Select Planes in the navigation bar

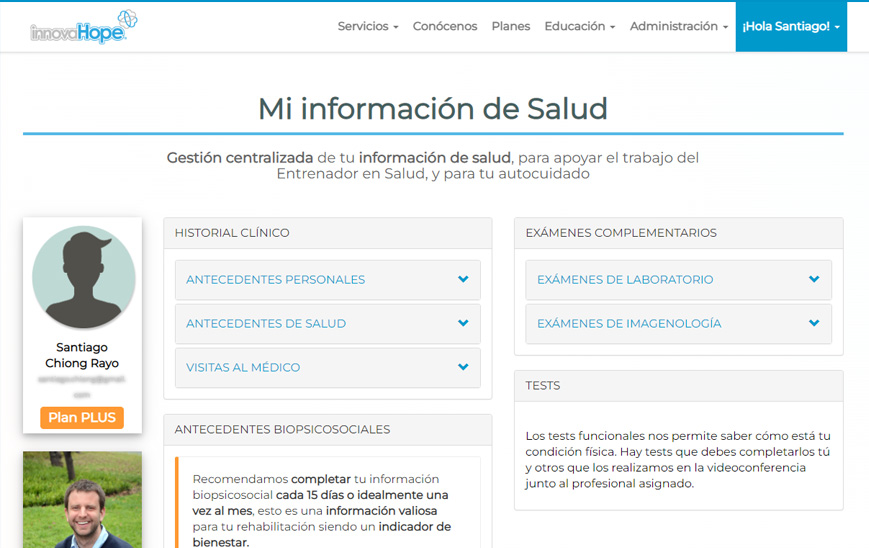[x=511, y=27]
